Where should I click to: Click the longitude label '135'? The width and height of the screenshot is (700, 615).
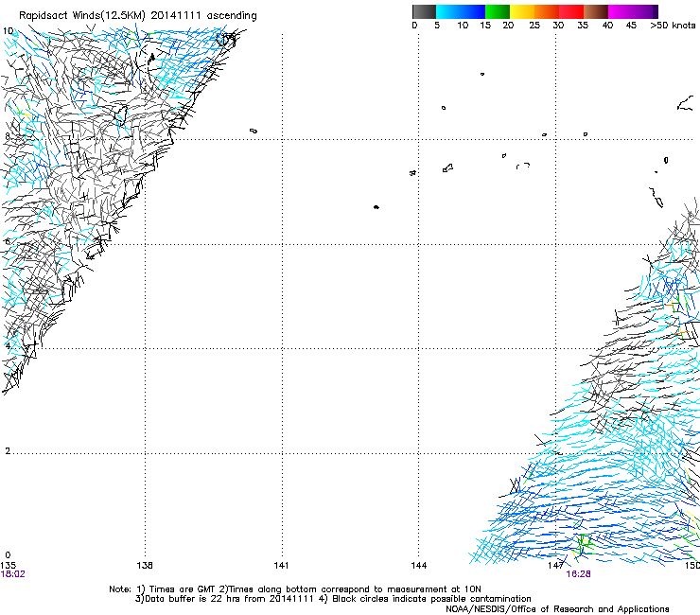click(8, 565)
